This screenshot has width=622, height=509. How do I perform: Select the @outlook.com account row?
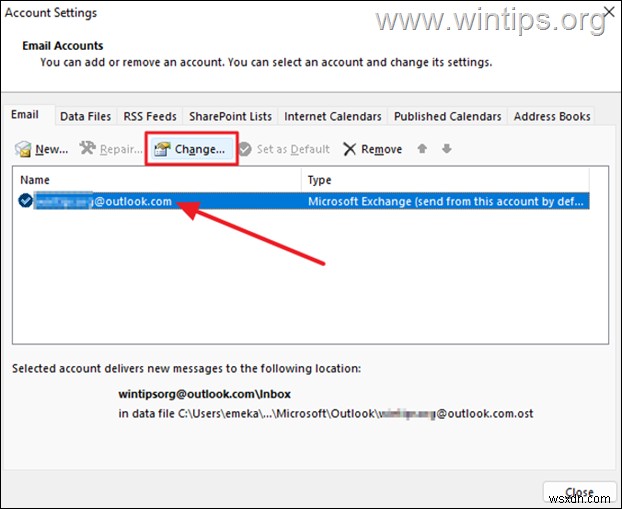click(303, 201)
